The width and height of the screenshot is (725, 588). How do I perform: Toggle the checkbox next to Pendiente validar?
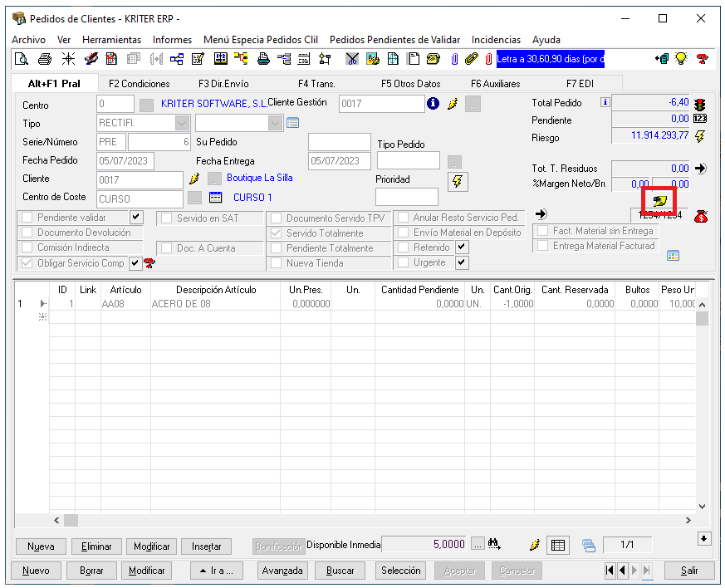coord(136,218)
